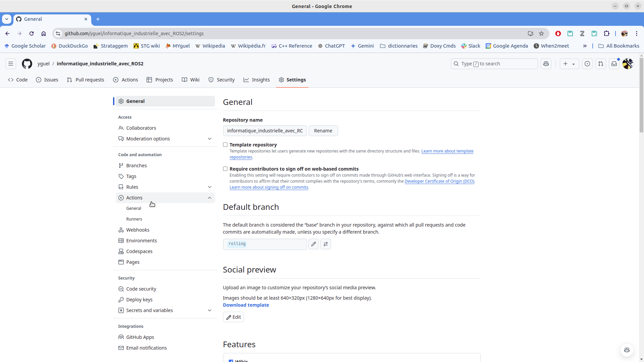
Task: Switch to the Insights tab
Action: [257, 80]
